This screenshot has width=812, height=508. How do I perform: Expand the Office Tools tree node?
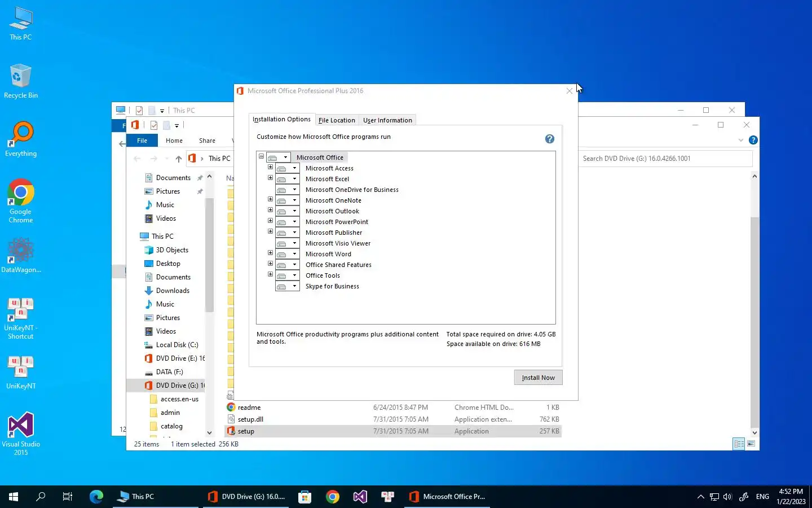[x=270, y=274]
